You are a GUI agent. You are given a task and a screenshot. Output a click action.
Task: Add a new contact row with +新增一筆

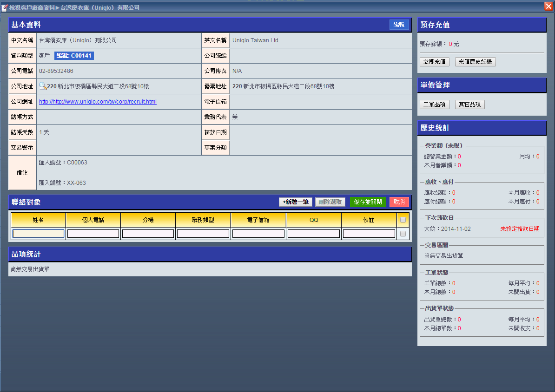coord(296,202)
